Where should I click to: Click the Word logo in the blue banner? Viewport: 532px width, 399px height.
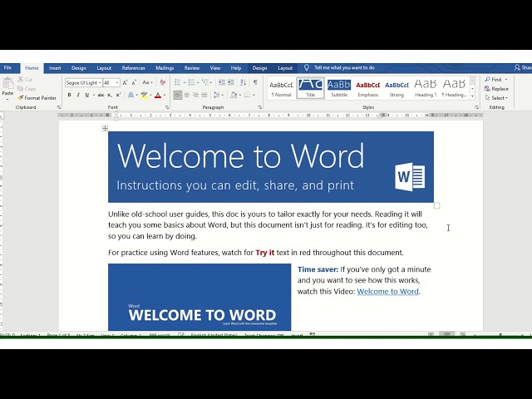point(410,177)
